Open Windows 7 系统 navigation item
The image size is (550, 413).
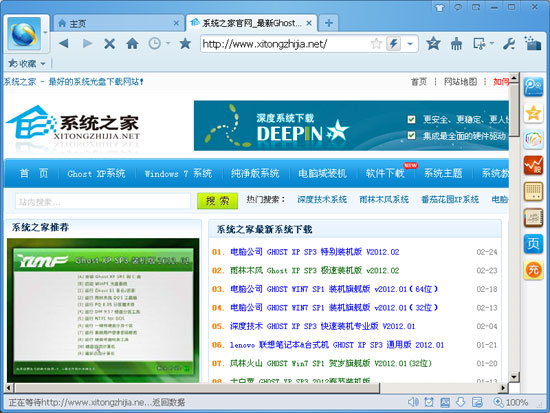pyautogui.click(x=178, y=173)
